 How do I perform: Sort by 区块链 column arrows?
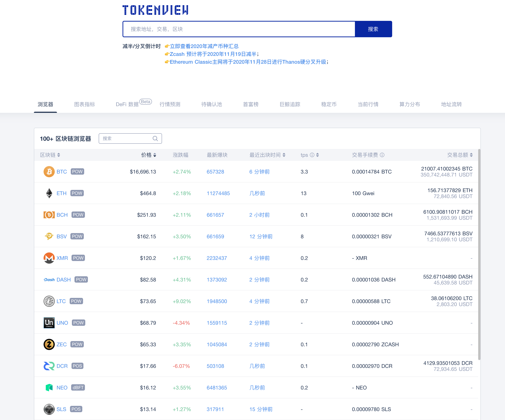(x=59, y=155)
